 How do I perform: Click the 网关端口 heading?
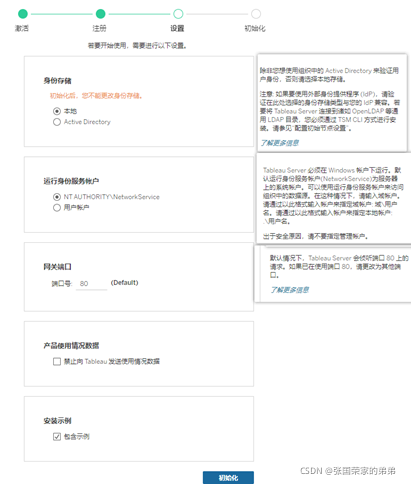tap(57, 267)
